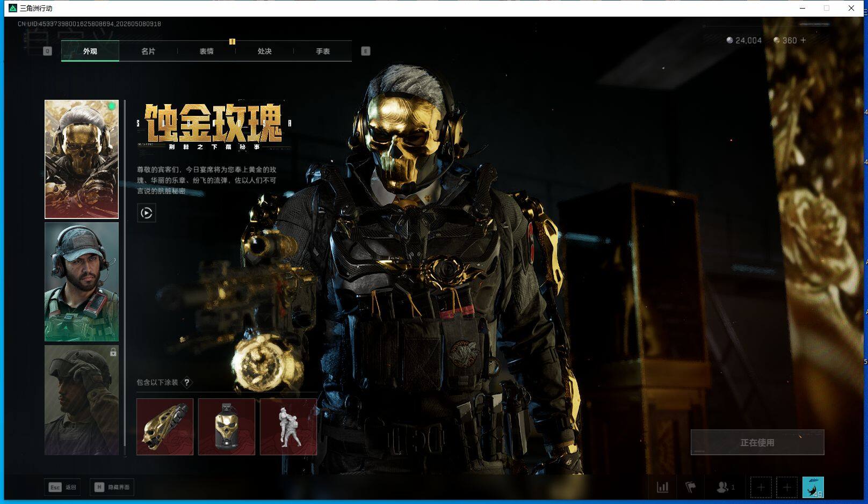The width and height of the screenshot is (868, 504).
Task: Click the first empty squad slot plus
Action: 761,487
